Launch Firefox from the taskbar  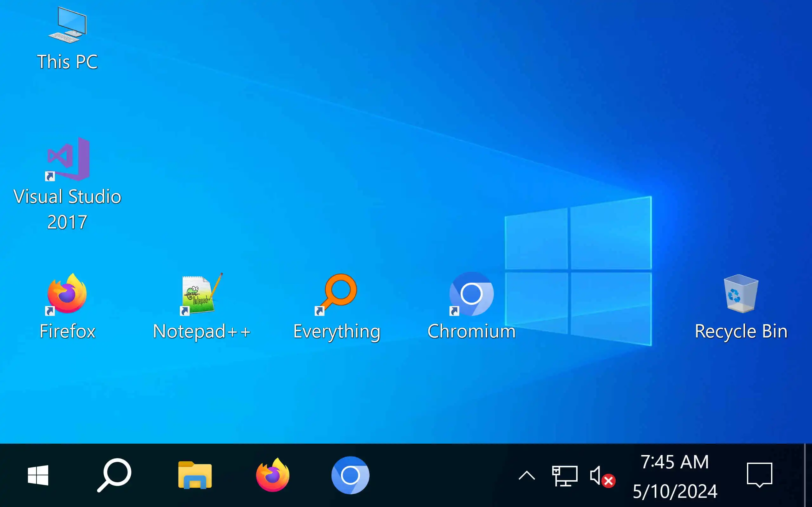click(x=272, y=475)
